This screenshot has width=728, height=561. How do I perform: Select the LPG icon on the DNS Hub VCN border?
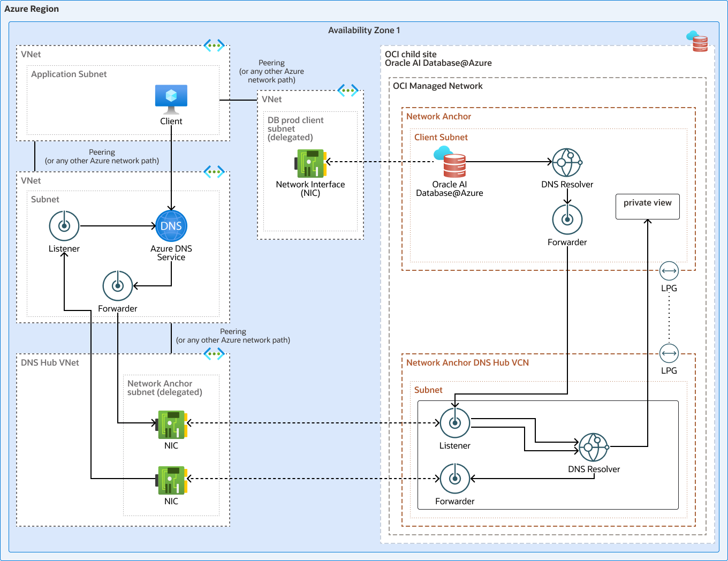669,353
